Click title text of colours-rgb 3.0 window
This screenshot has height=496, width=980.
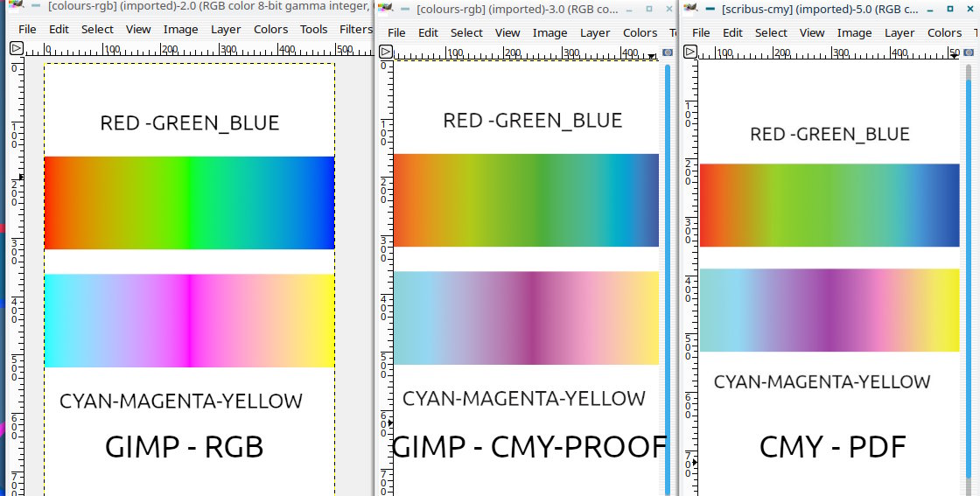tap(517, 10)
